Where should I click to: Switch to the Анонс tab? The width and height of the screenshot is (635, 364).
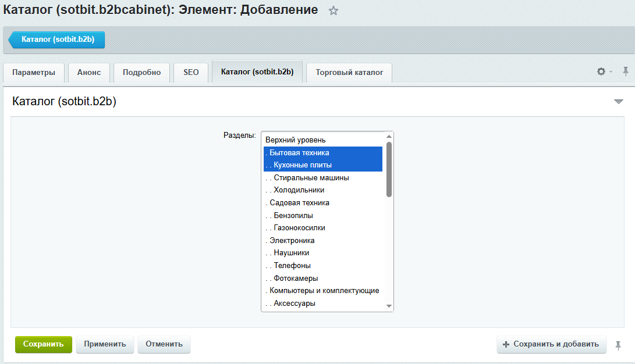click(89, 73)
